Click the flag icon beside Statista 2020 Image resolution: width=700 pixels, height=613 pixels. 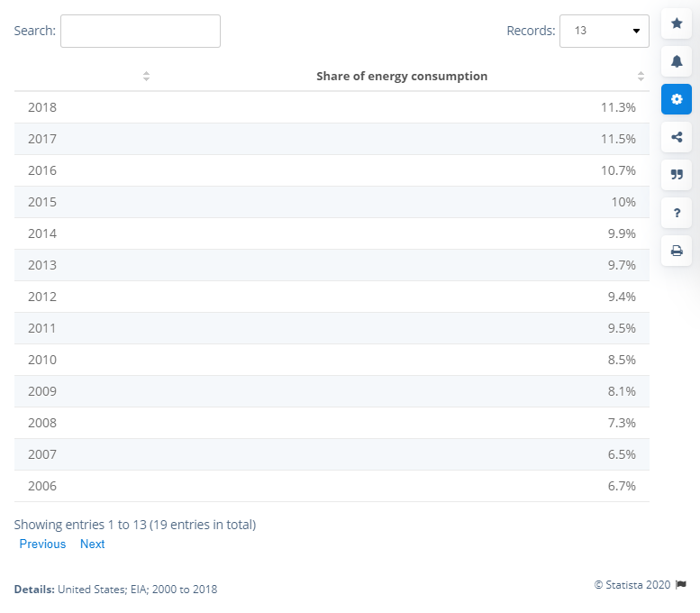pyautogui.click(x=681, y=584)
